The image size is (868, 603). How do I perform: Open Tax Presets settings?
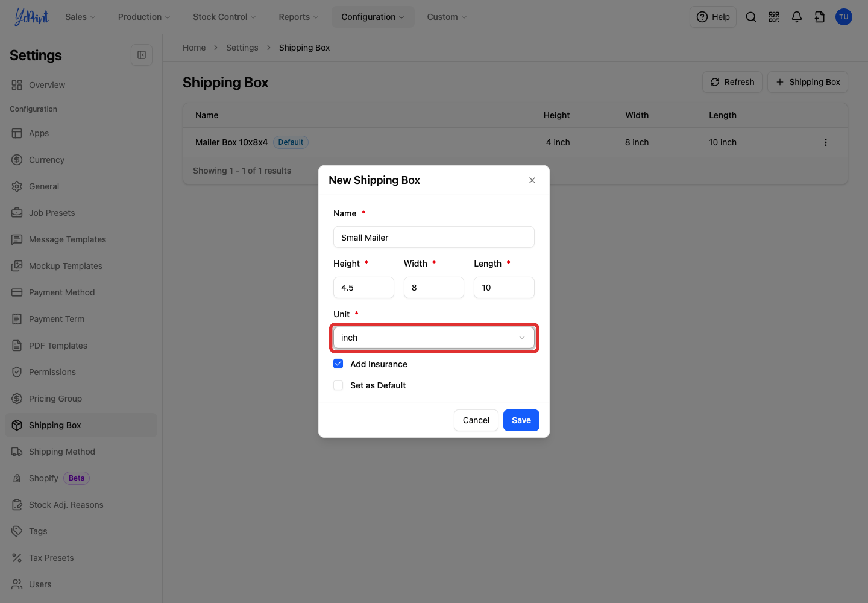point(81,558)
